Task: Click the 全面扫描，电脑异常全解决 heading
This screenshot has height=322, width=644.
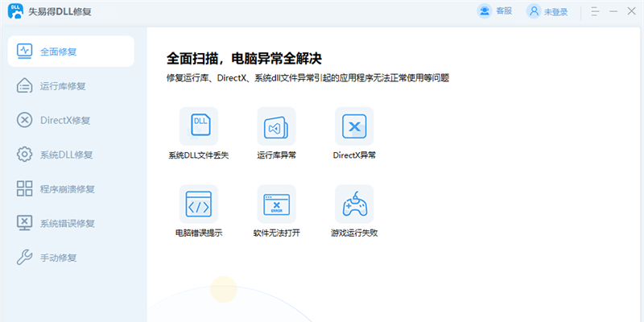Action: (x=244, y=58)
